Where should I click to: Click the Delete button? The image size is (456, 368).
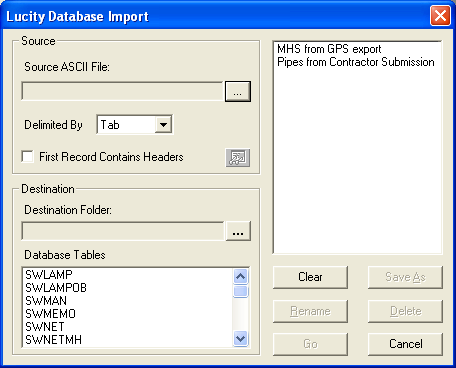(x=405, y=311)
